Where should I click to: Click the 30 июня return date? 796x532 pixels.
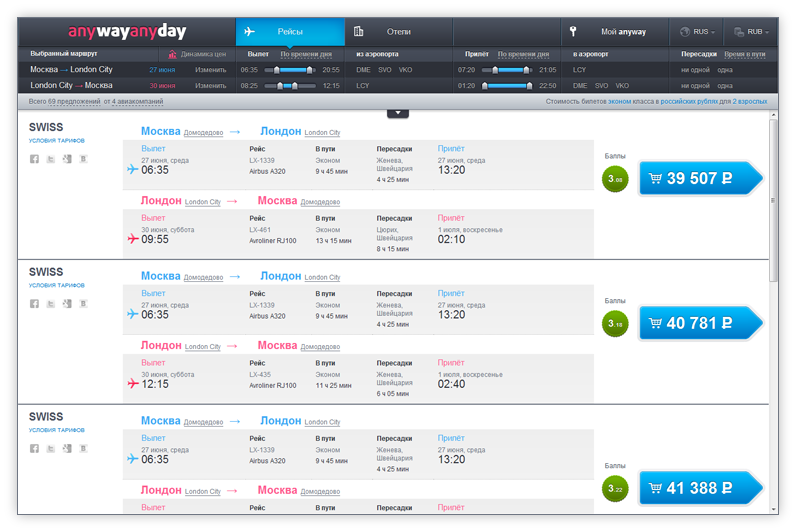click(x=162, y=86)
